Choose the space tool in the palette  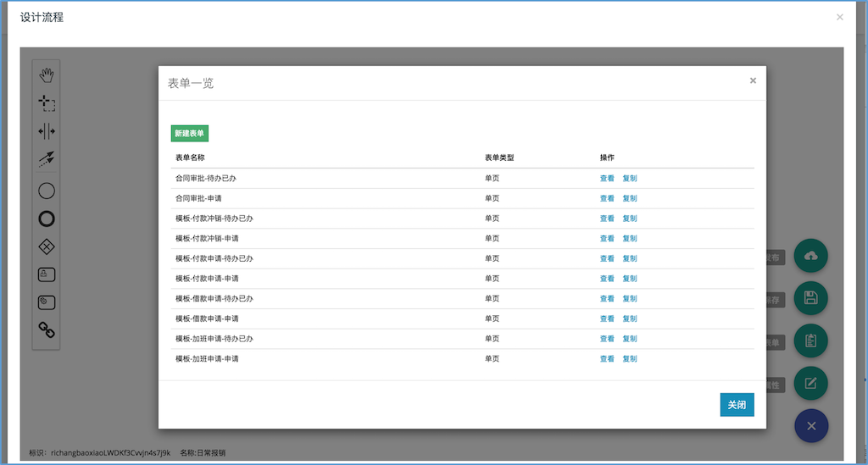pyautogui.click(x=47, y=131)
